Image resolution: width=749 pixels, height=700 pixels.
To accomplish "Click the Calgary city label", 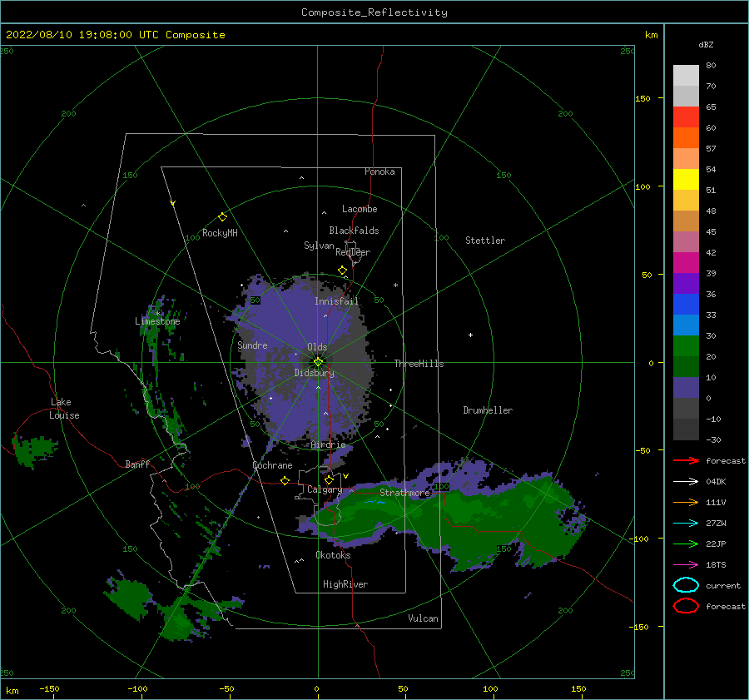I will click(325, 489).
